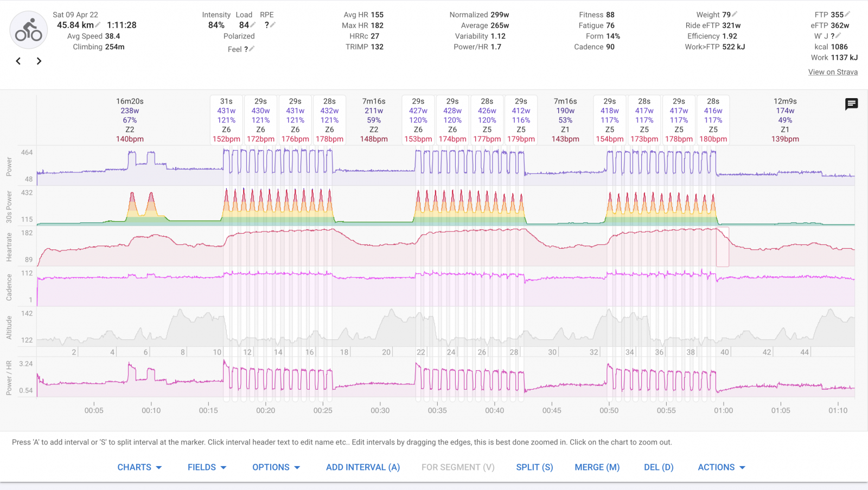868x490 pixels.
Task: Click the MERGE (M) button
Action: (x=597, y=467)
